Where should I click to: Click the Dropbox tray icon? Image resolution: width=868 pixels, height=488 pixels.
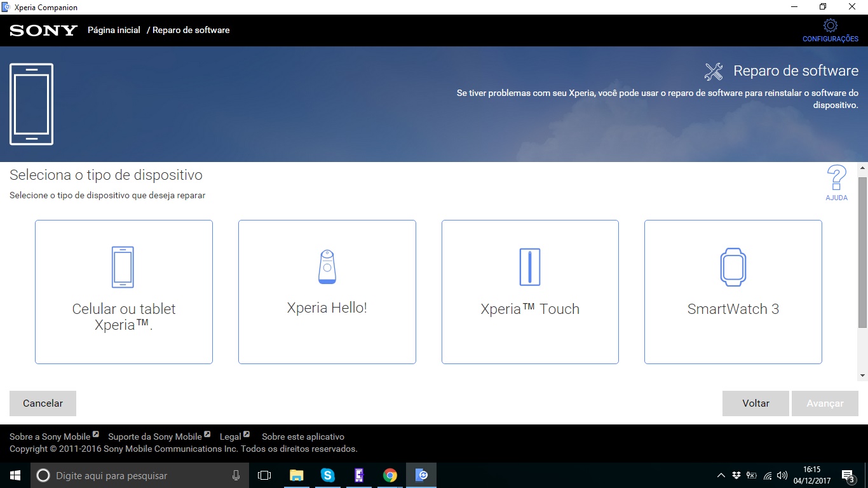(x=736, y=475)
